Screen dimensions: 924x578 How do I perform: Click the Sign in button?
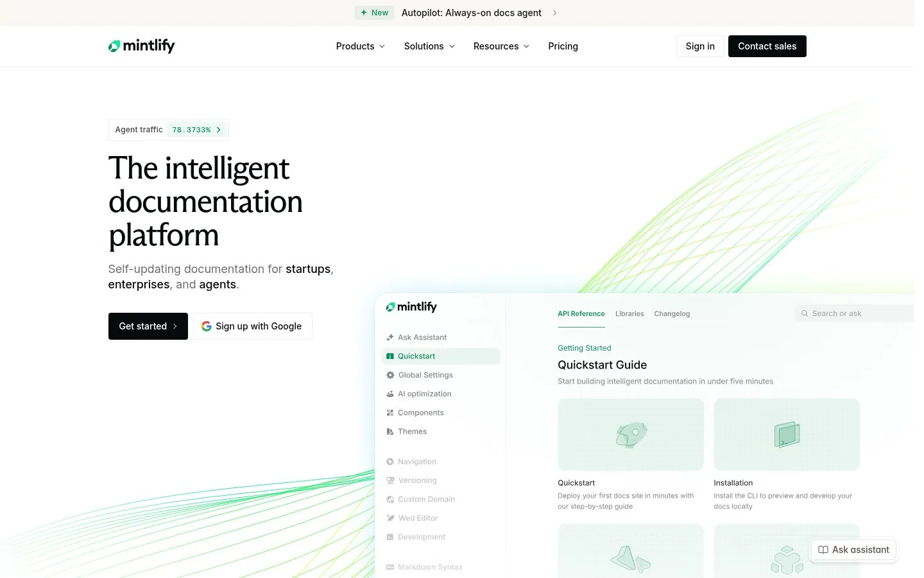click(700, 46)
